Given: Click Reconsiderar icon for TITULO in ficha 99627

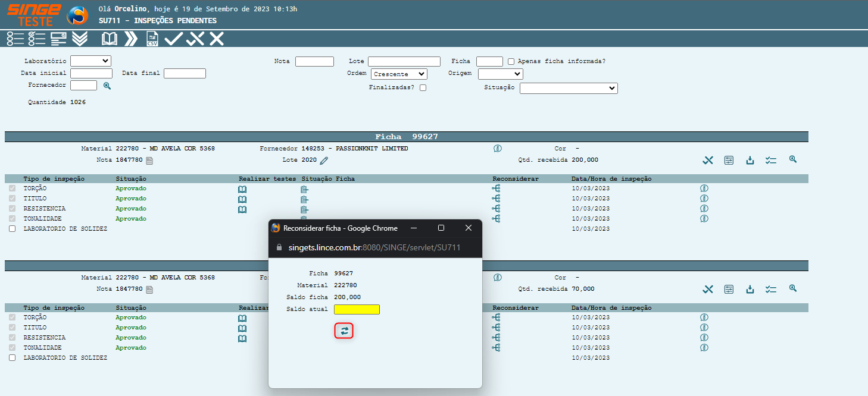Looking at the screenshot, I should point(496,199).
